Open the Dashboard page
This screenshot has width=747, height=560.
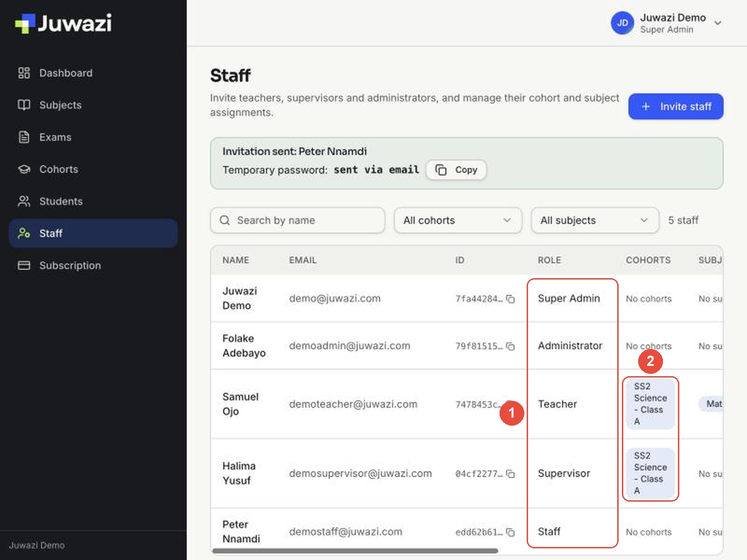point(93,73)
